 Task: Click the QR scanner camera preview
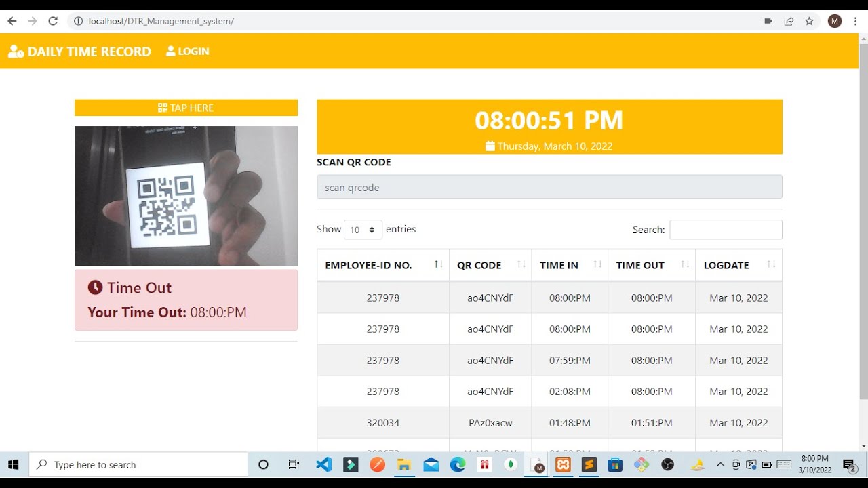pos(186,196)
